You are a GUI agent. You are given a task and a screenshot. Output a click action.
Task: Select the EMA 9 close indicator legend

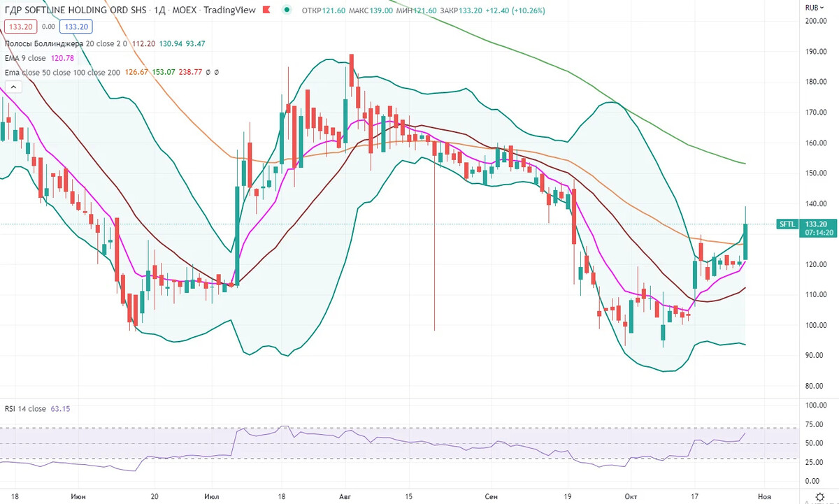(x=39, y=57)
